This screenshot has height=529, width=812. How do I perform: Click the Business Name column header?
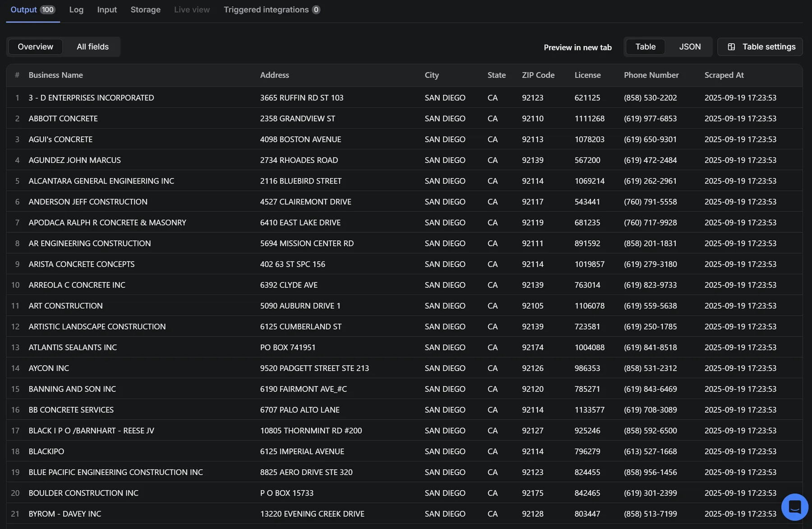coord(55,75)
